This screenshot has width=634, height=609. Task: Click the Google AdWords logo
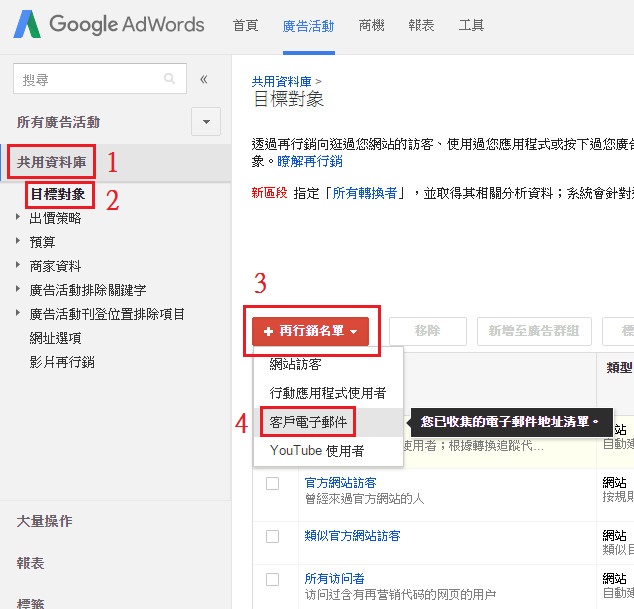[109, 25]
